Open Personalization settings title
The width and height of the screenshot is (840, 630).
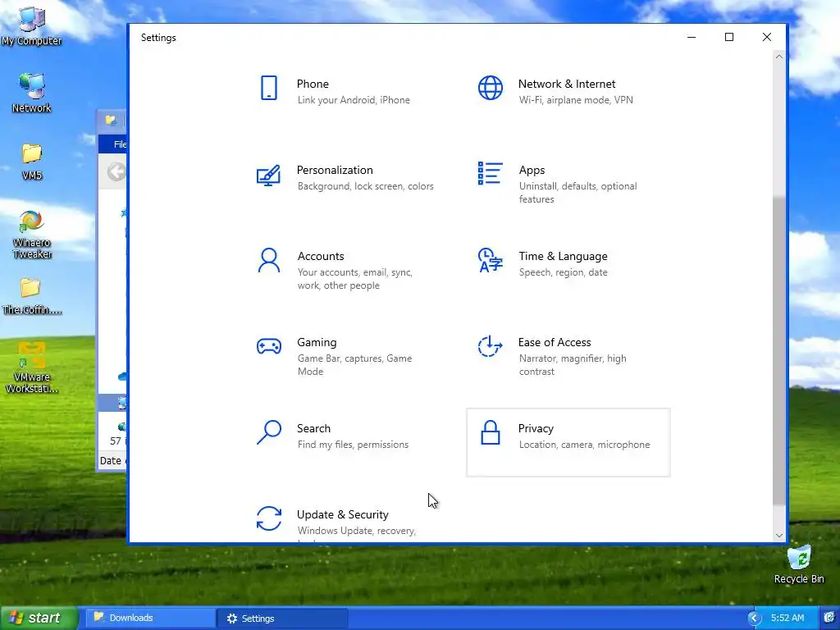[335, 171]
